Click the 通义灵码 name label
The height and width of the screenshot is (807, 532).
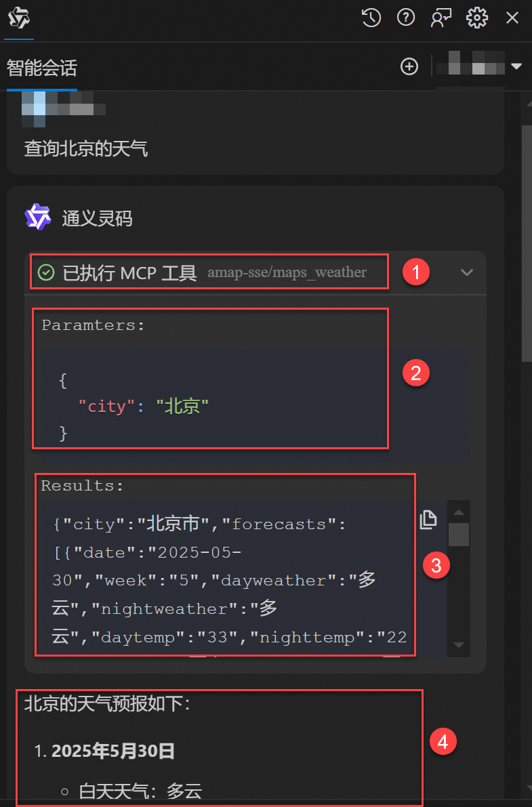(x=98, y=218)
